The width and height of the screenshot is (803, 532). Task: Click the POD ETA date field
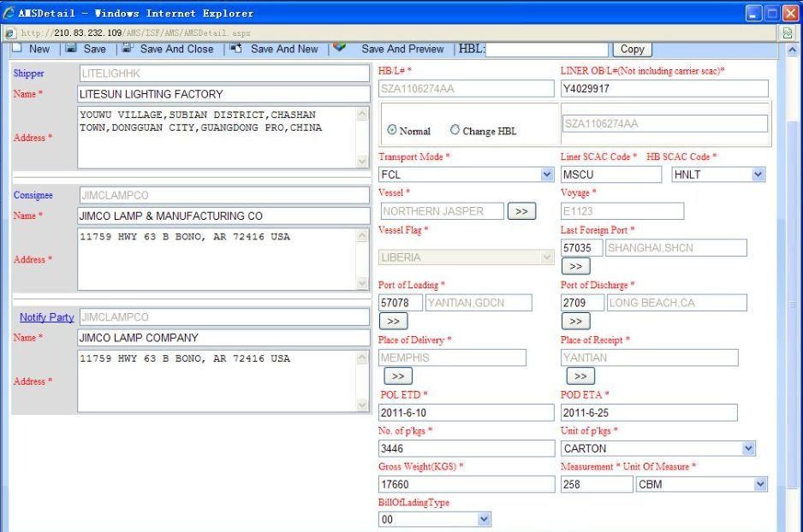click(x=649, y=413)
